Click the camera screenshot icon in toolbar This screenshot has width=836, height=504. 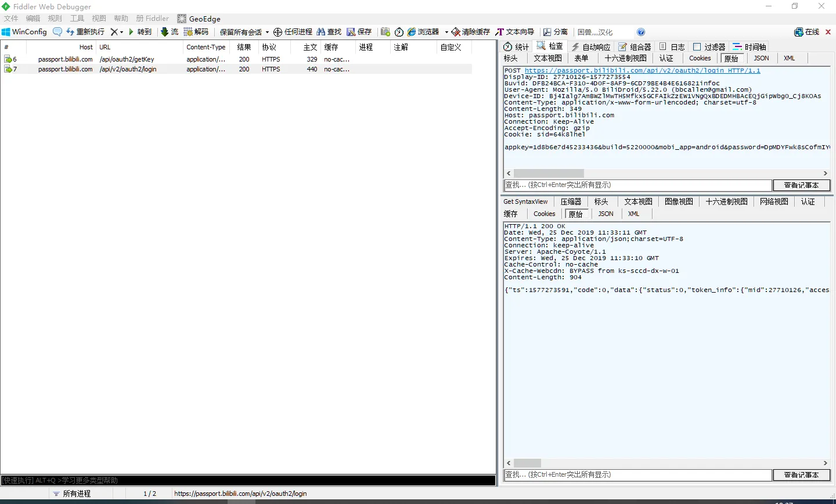coord(385,32)
